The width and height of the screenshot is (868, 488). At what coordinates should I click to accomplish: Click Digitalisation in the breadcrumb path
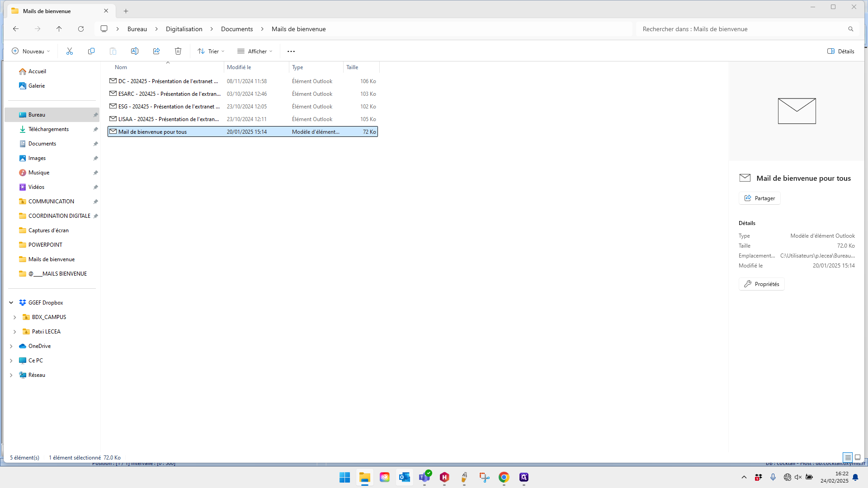tap(184, 29)
